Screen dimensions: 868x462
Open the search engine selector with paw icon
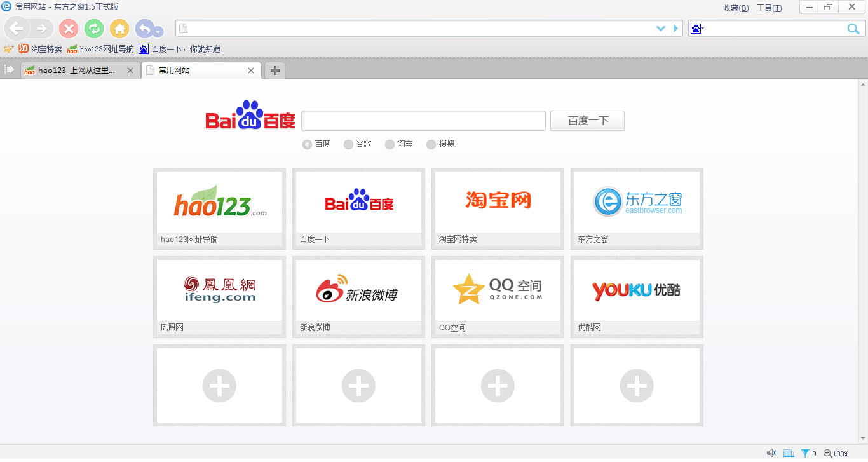click(x=697, y=29)
